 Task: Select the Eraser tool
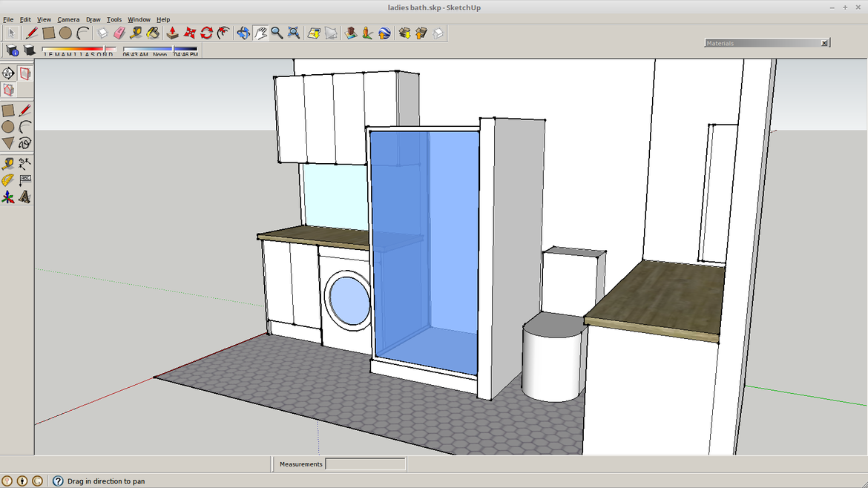coord(119,33)
